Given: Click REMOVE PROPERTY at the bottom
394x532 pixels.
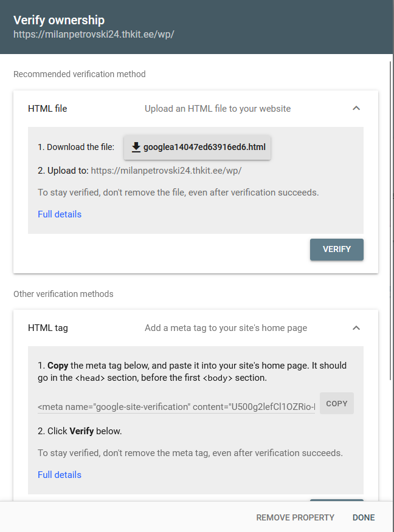Looking at the screenshot, I should tap(295, 517).
